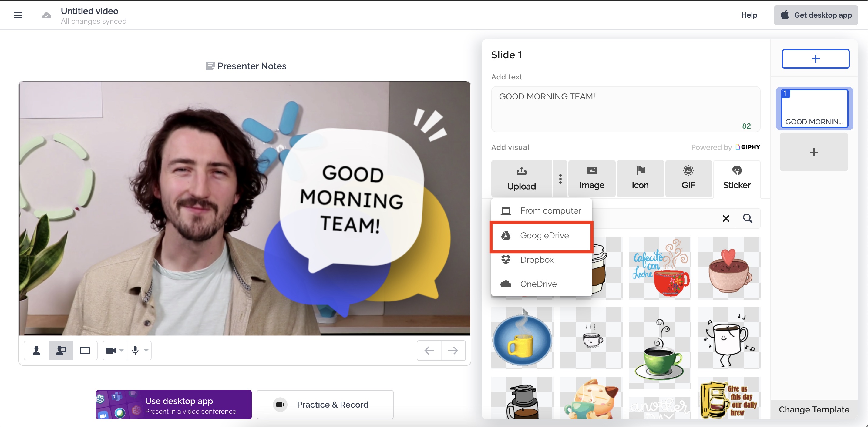The image size is (868, 427).
Task: Choose GoogleDrive from upload menu
Action: pyautogui.click(x=541, y=236)
